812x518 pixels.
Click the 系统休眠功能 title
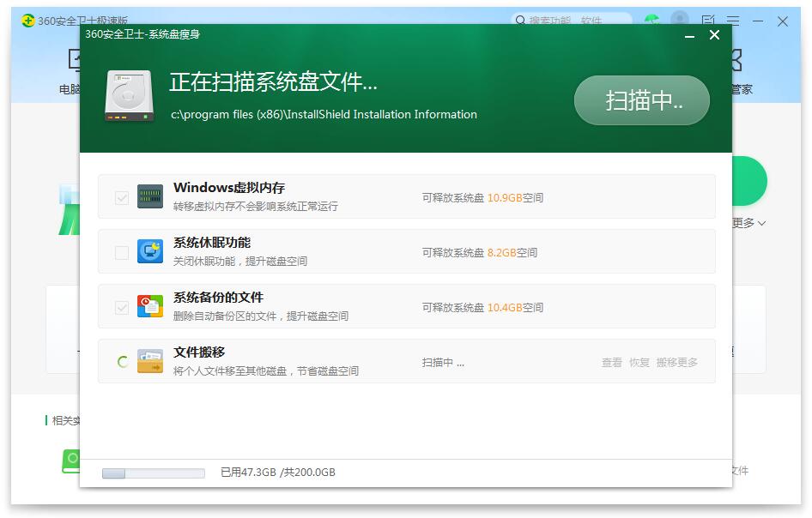pyautogui.click(x=212, y=242)
